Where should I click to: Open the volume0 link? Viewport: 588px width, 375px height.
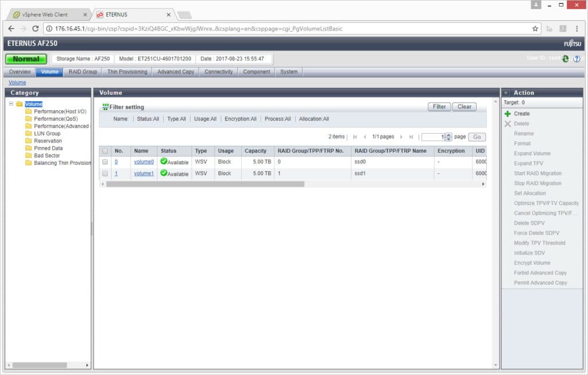click(x=144, y=161)
